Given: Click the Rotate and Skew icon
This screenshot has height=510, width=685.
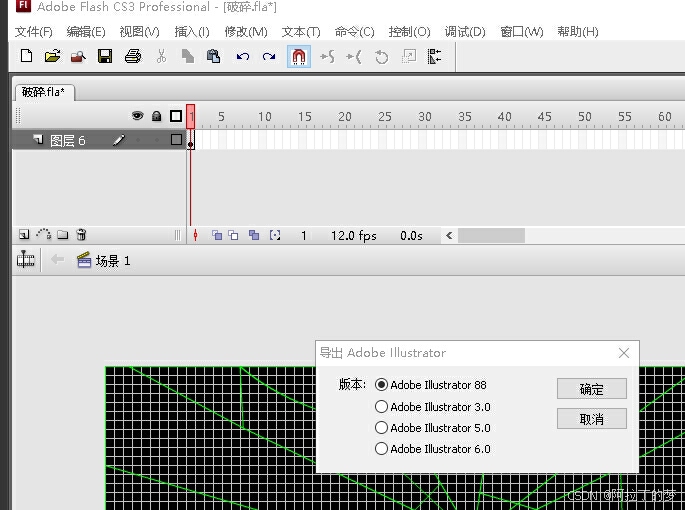Looking at the screenshot, I should (x=381, y=57).
